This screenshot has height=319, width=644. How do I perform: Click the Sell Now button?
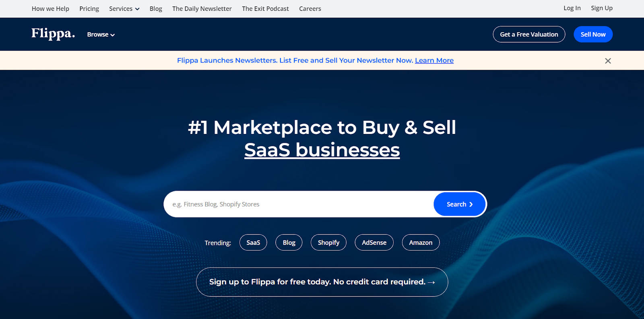pos(593,34)
